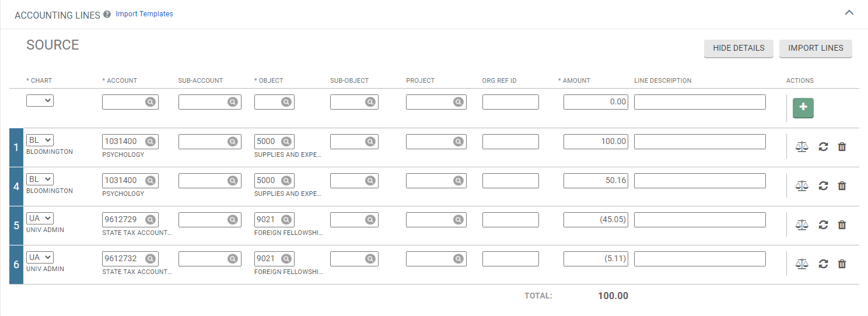Collapse the Accounting Lines section chevron
The height and width of the screenshot is (316, 868).
849,12
